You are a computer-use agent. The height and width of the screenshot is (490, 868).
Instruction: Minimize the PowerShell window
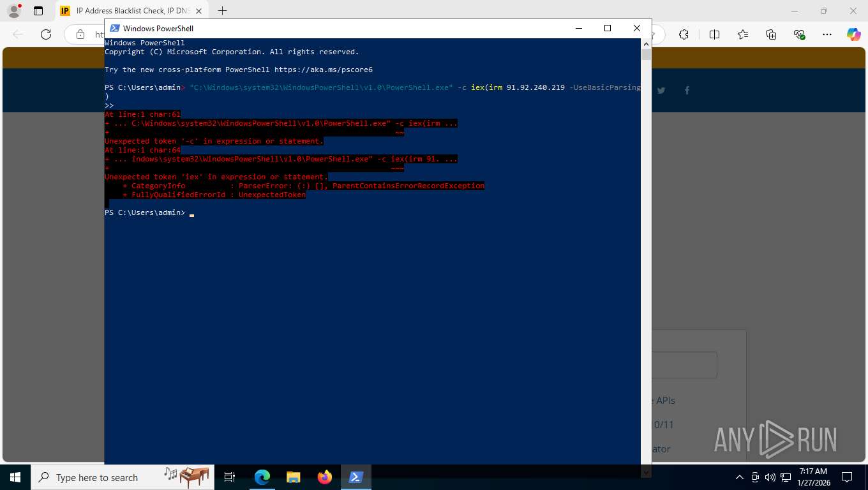click(578, 28)
